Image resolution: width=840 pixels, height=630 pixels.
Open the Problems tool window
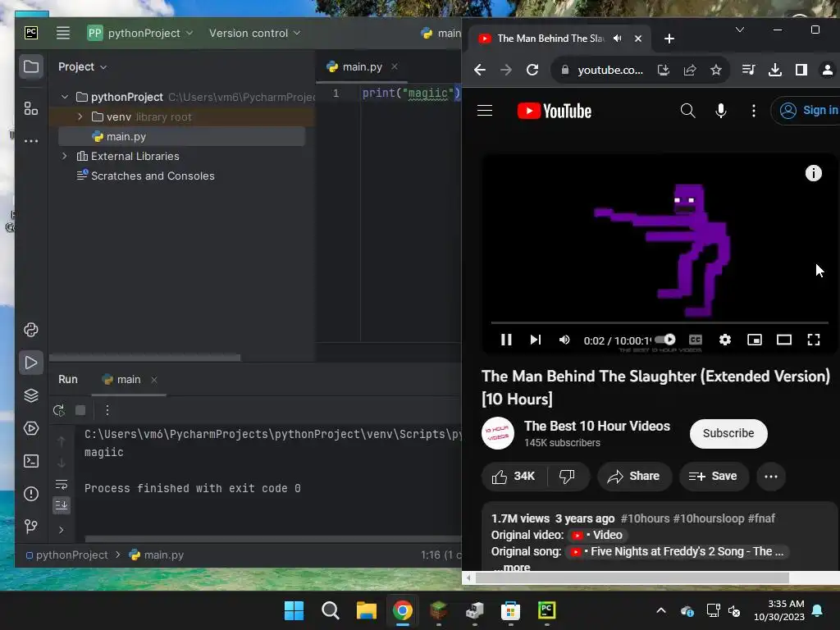(31, 494)
